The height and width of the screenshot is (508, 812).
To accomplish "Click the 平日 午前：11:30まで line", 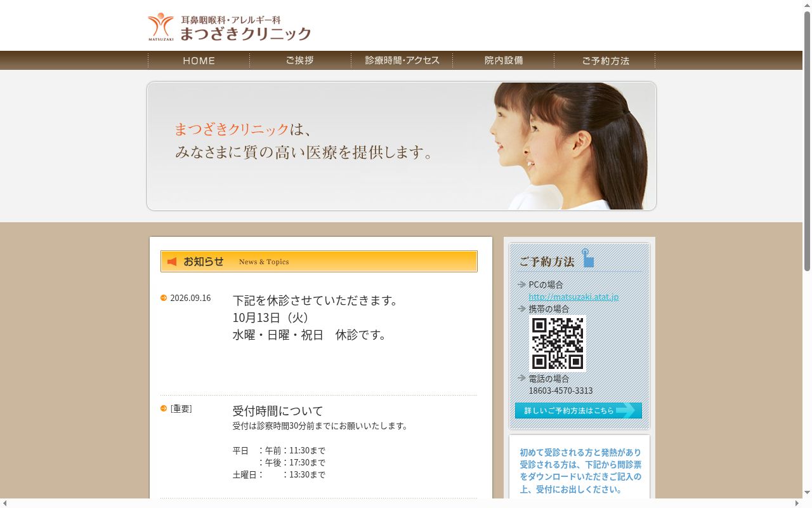I will (x=279, y=450).
